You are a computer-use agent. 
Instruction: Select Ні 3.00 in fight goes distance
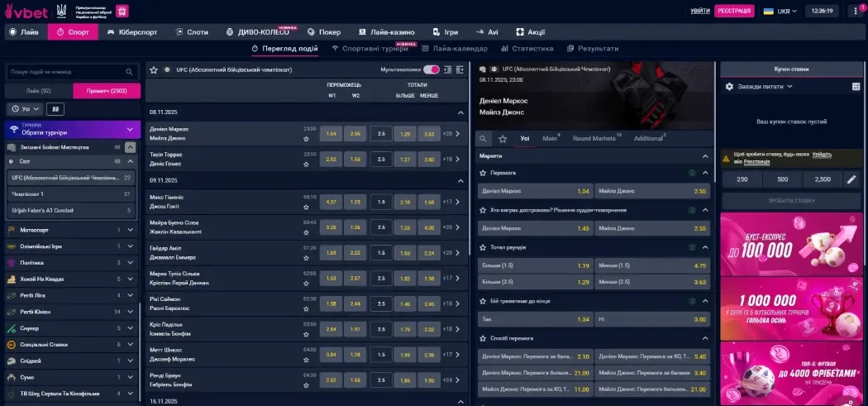(651, 319)
